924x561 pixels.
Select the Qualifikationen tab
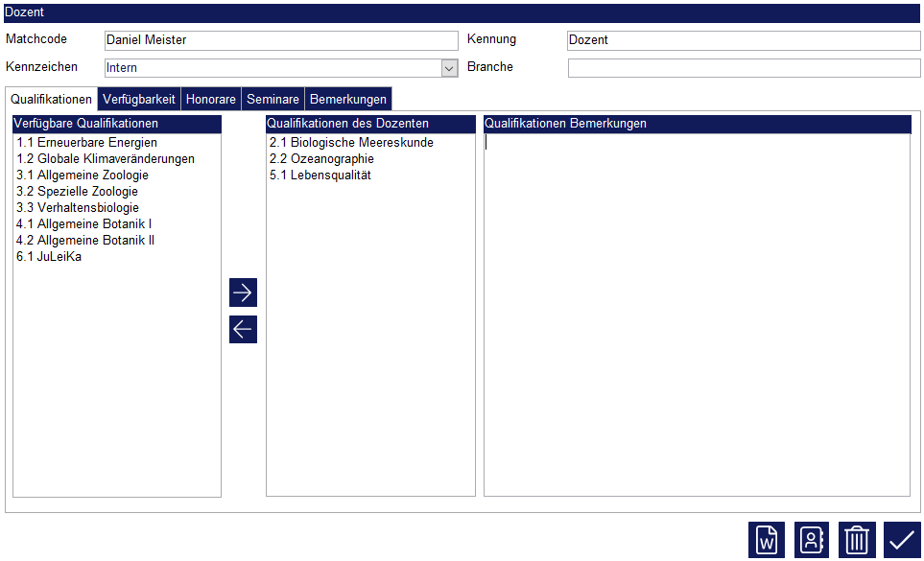click(52, 100)
